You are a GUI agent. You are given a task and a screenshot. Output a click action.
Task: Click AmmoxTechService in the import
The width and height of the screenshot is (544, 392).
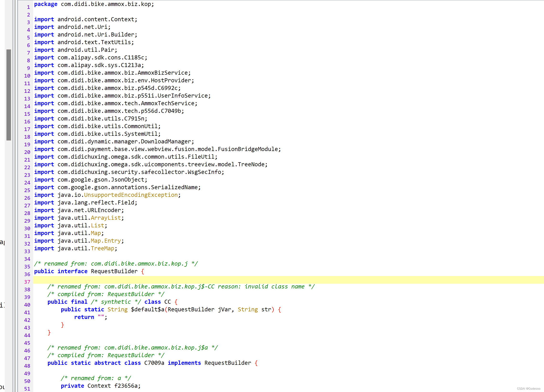point(167,103)
